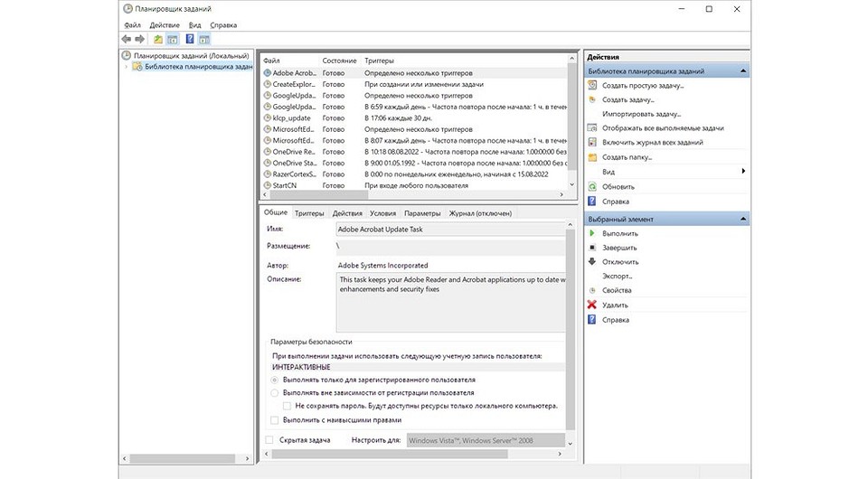Open the Действие menu

(x=164, y=25)
